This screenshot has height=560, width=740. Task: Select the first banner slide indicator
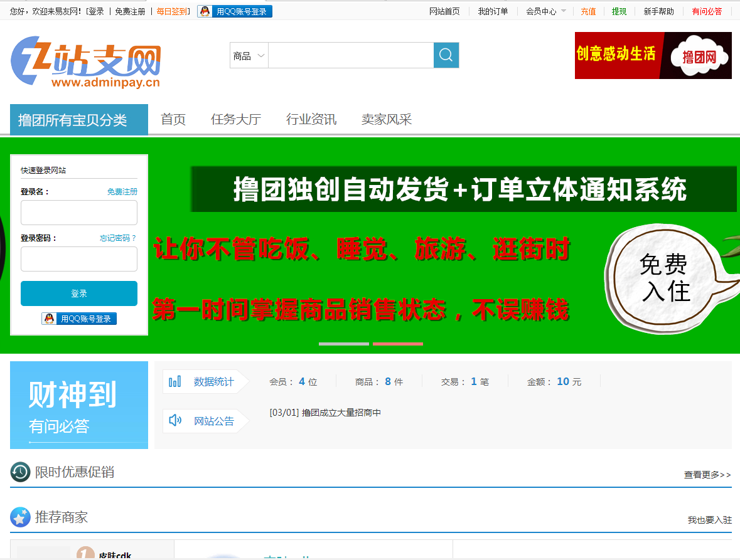(343, 344)
